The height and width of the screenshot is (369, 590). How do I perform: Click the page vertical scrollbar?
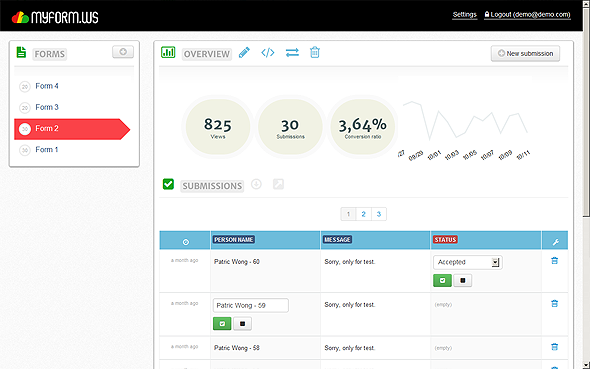pyautogui.click(x=586, y=113)
